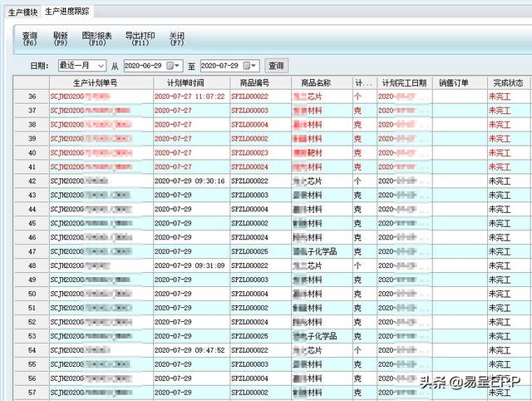Image resolution: width=532 pixels, height=401 pixels.
Task: Click the 完成状态 column header
Action: [508, 83]
